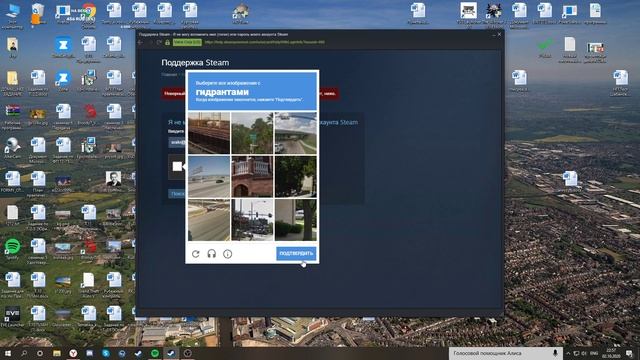Activate the Alice microphone icon
640x360 pixels.
(555, 353)
